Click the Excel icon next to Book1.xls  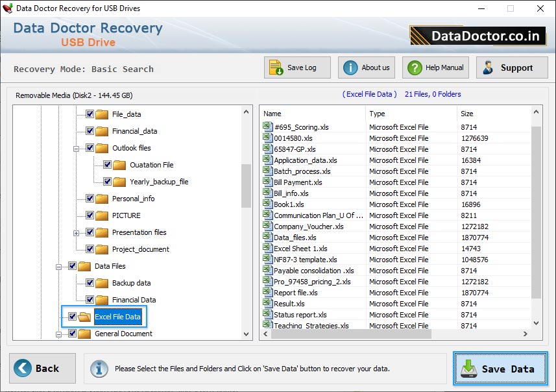(267, 204)
